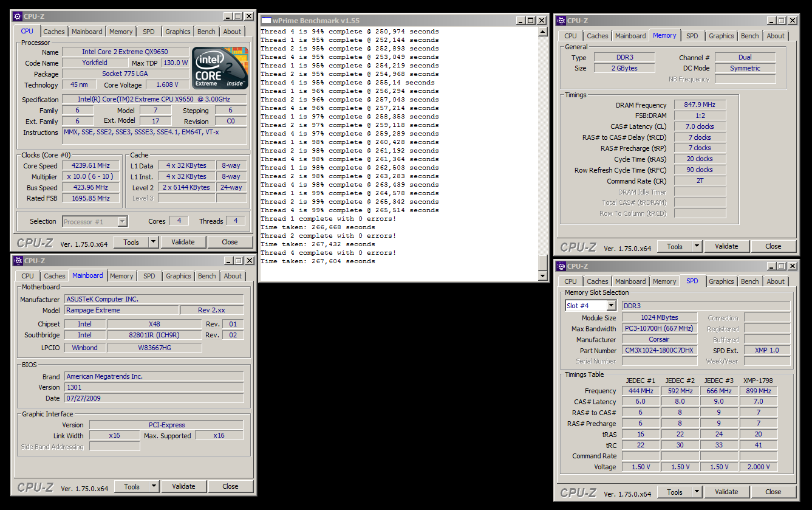The width and height of the screenshot is (812, 510).
Task: Click Validate button in Mainboard window
Action: [x=183, y=486]
